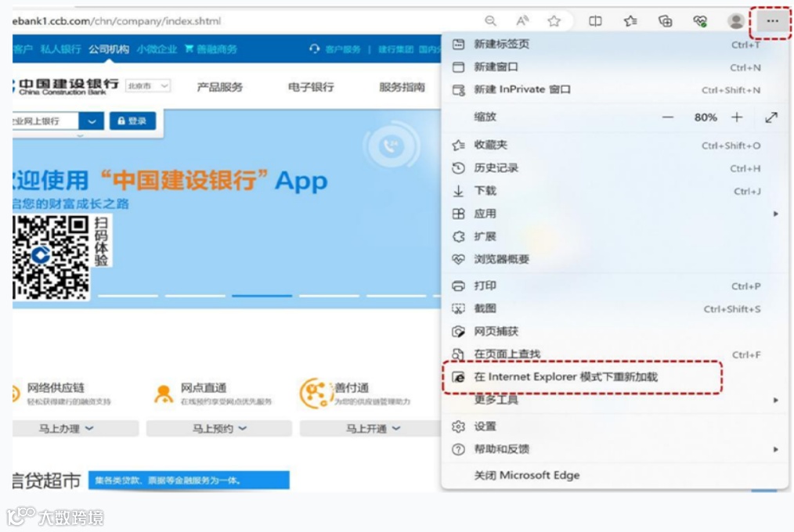
Task: Select 新建标签页 menu item
Action: coord(614,45)
